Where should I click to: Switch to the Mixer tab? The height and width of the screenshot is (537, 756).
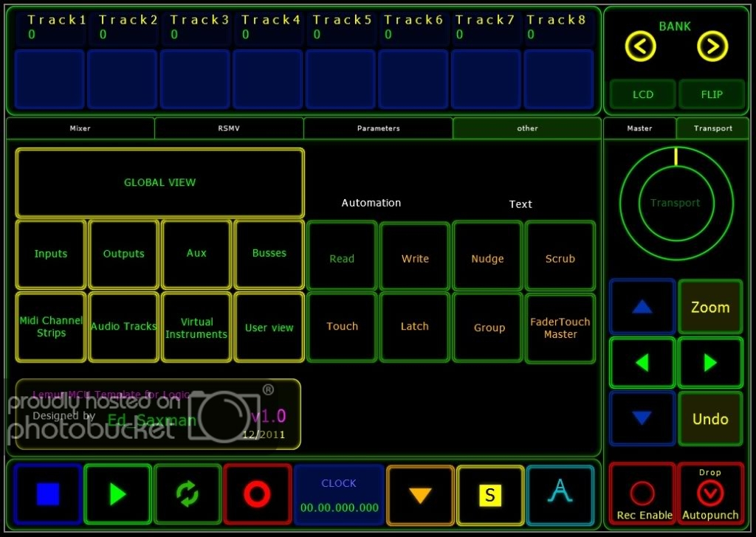[x=80, y=128]
